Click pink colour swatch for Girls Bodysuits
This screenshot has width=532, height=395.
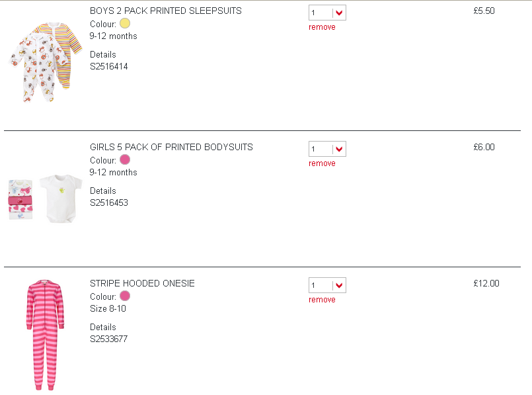(125, 160)
